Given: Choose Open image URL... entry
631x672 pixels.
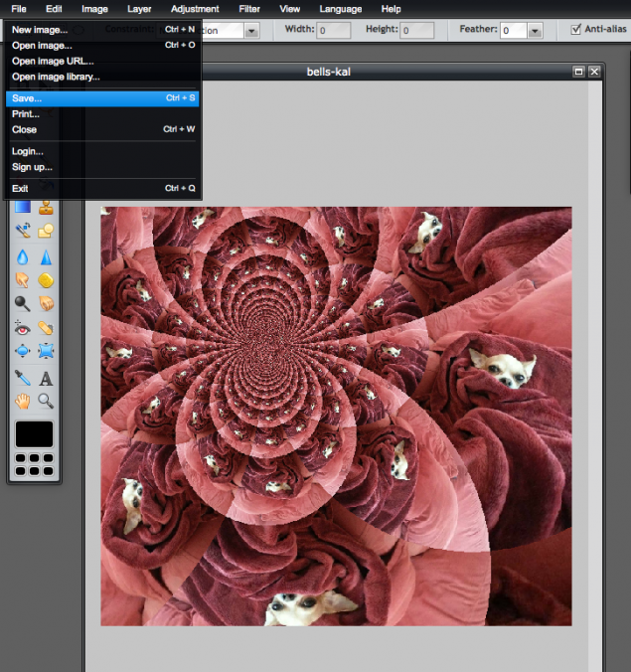Looking at the screenshot, I should point(102,61).
